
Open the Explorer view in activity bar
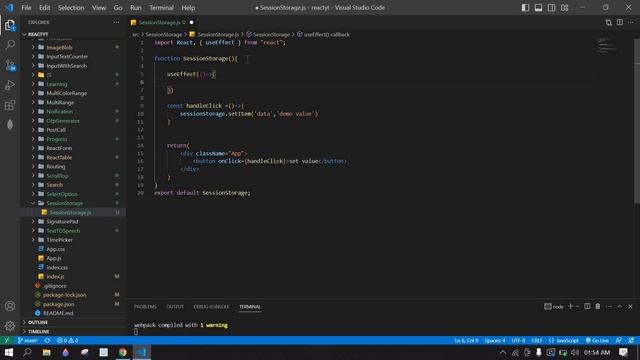click(10, 25)
